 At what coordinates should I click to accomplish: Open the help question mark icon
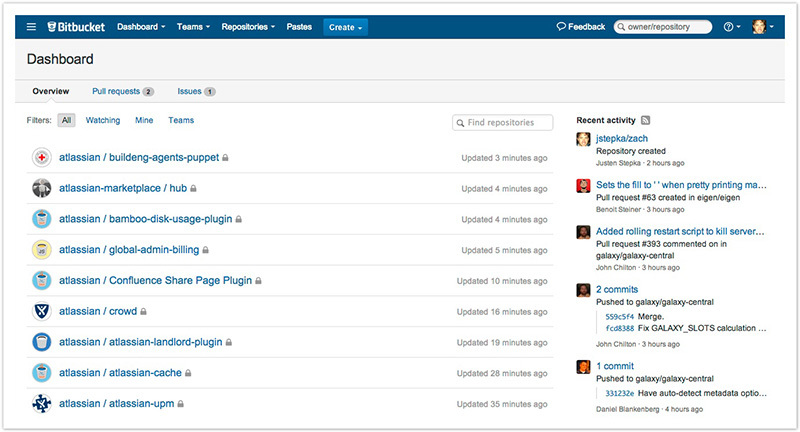(729, 27)
